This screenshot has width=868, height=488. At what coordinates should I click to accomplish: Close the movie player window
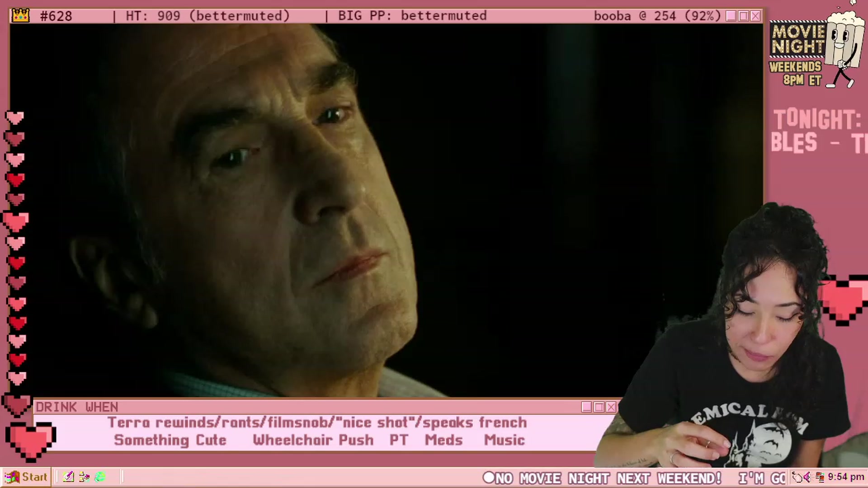click(x=755, y=16)
